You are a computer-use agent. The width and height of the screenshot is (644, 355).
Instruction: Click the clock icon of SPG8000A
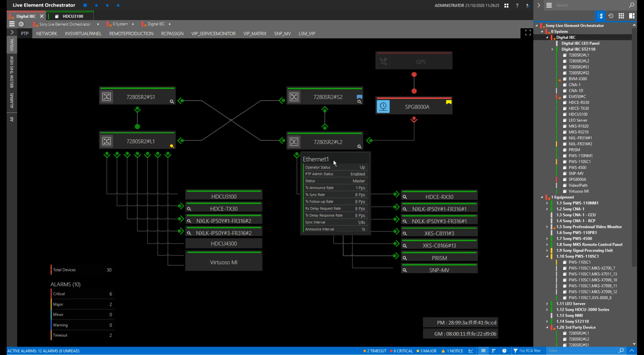pyautogui.click(x=383, y=106)
